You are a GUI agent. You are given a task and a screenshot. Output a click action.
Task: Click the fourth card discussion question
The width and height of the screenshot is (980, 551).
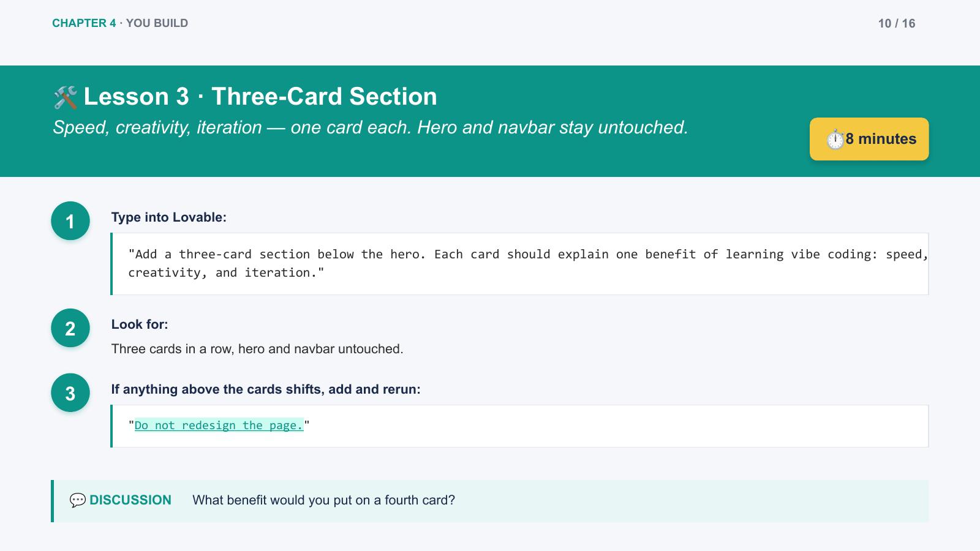(324, 500)
